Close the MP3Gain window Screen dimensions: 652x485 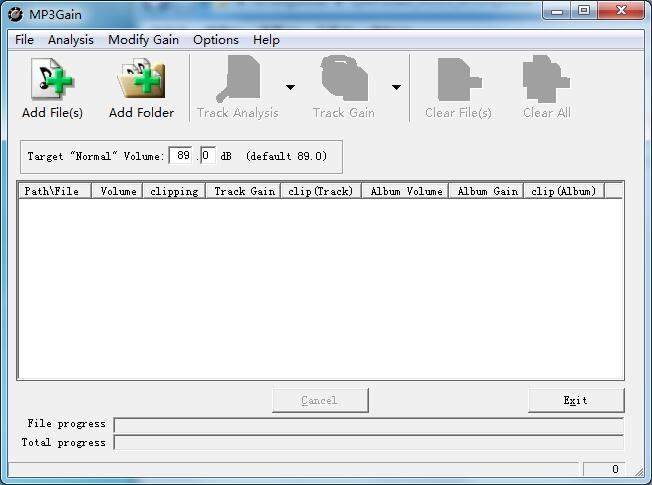click(x=621, y=11)
